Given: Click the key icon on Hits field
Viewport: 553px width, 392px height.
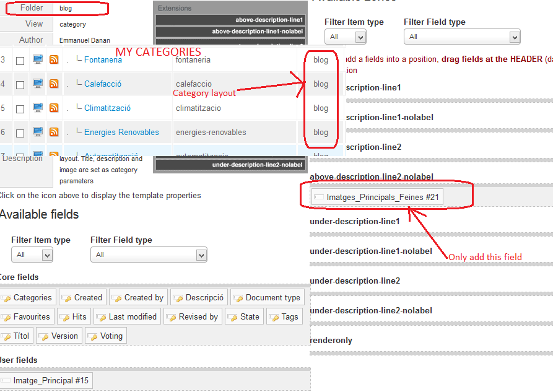Looking at the screenshot, I should (x=65, y=318).
